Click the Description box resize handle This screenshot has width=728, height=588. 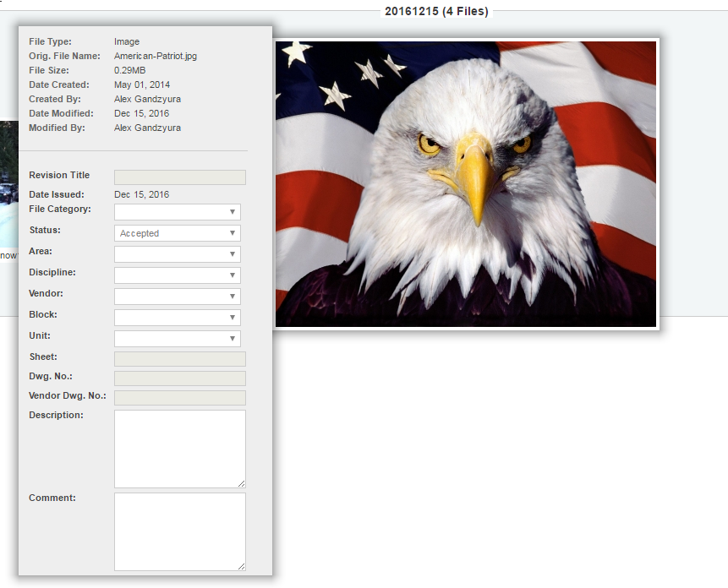242,483
